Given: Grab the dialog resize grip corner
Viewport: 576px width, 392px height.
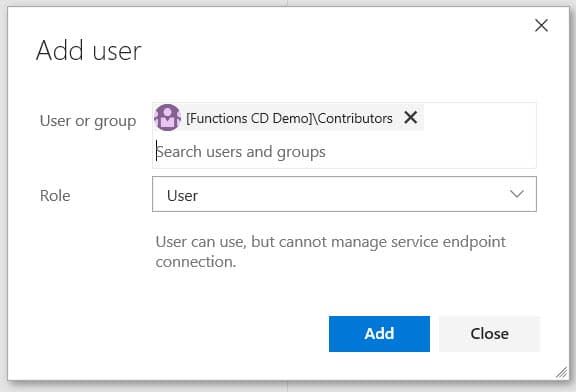Looking at the screenshot, I should 561,373.
